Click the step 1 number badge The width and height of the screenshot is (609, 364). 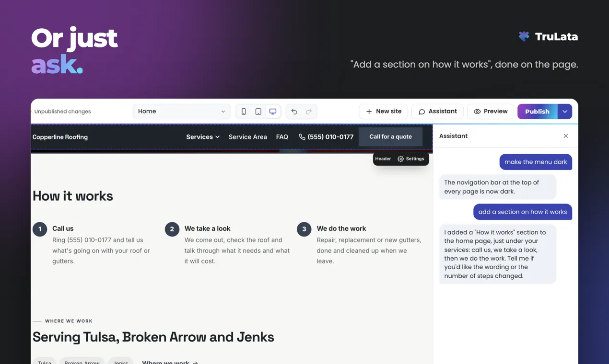pos(40,229)
